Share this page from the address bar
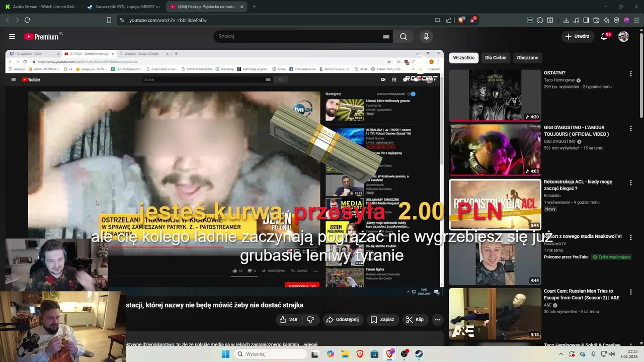644x362 pixels. [x=449, y=20]
